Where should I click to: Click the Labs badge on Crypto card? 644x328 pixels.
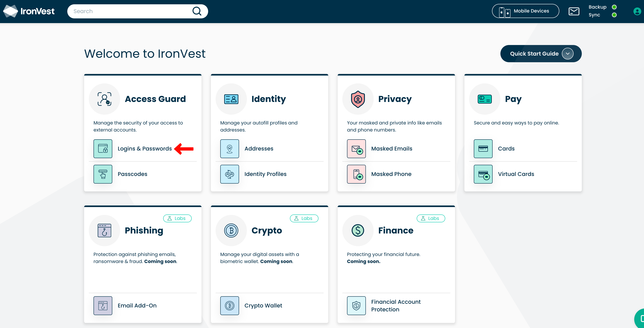[304, 218]
